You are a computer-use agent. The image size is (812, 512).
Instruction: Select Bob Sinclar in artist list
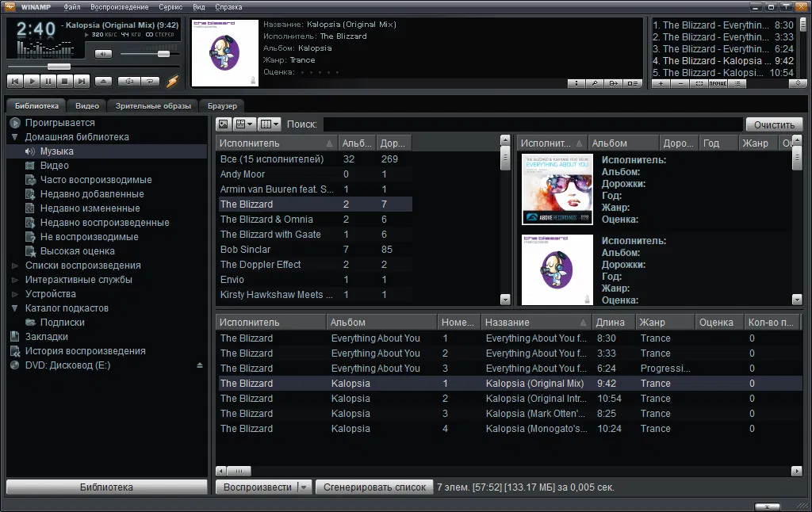coord(314,250)
